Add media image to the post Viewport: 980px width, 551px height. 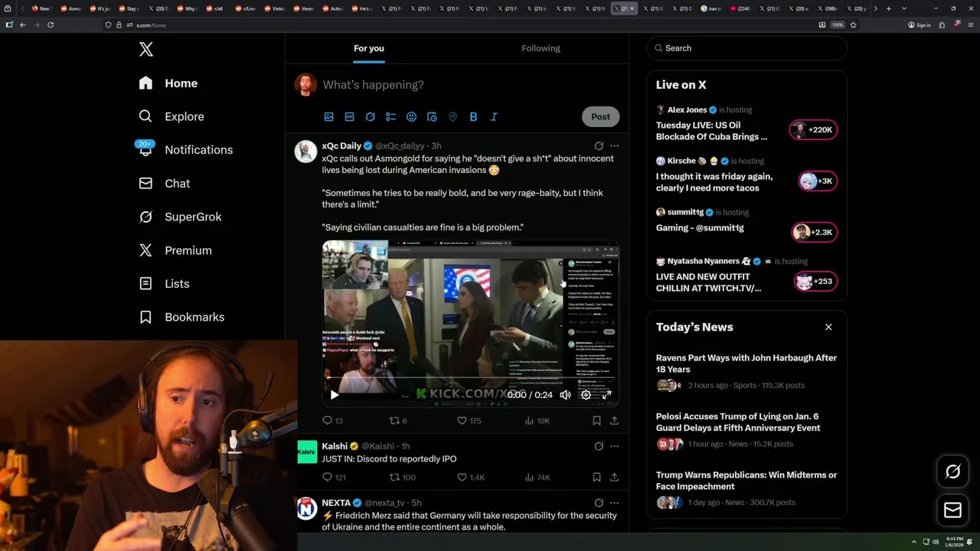328,117
